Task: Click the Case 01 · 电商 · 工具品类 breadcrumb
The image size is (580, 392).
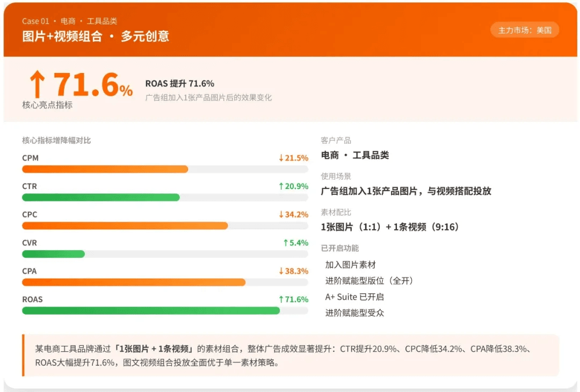Action: [x=69, y=21]
